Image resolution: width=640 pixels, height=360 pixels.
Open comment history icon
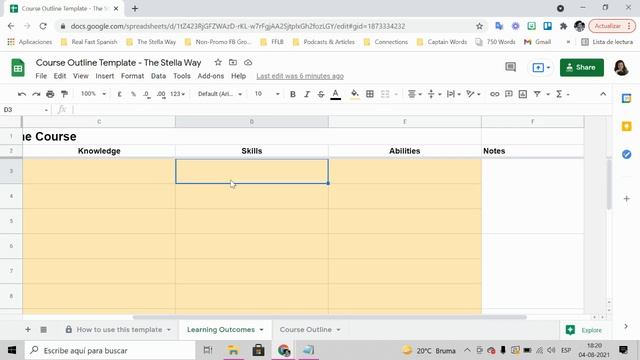[x=510, y=67]
